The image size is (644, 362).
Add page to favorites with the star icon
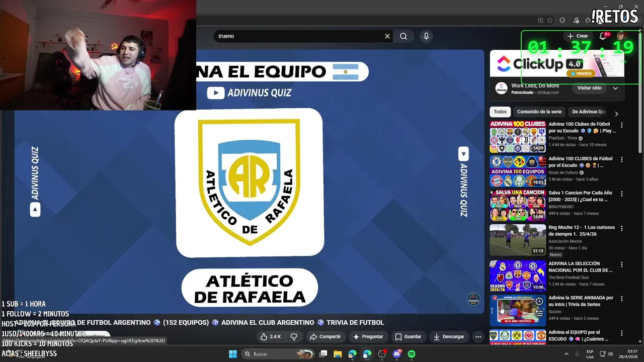[x=550, y=20]
